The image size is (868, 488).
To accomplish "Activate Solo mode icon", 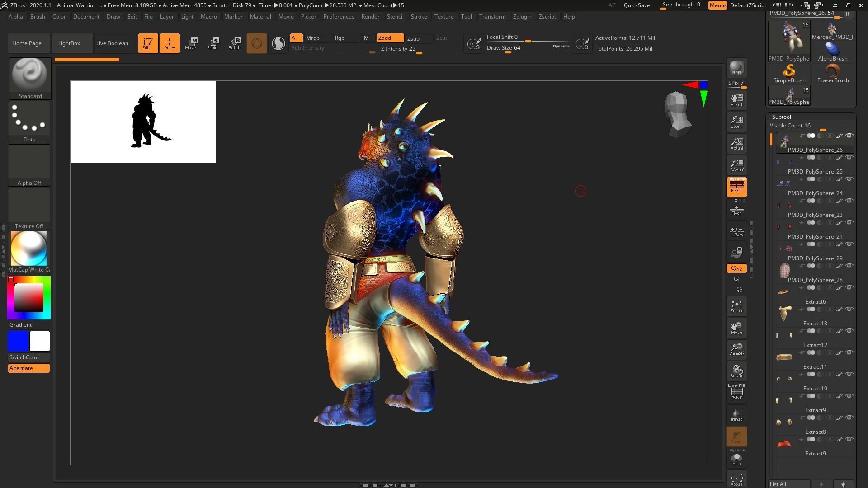I will [x=736, y=458].
